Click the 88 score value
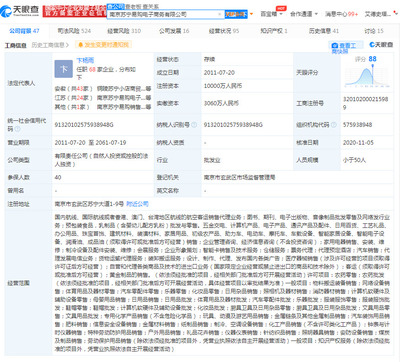Screen dimensions: 400x362 pos(373,59)
